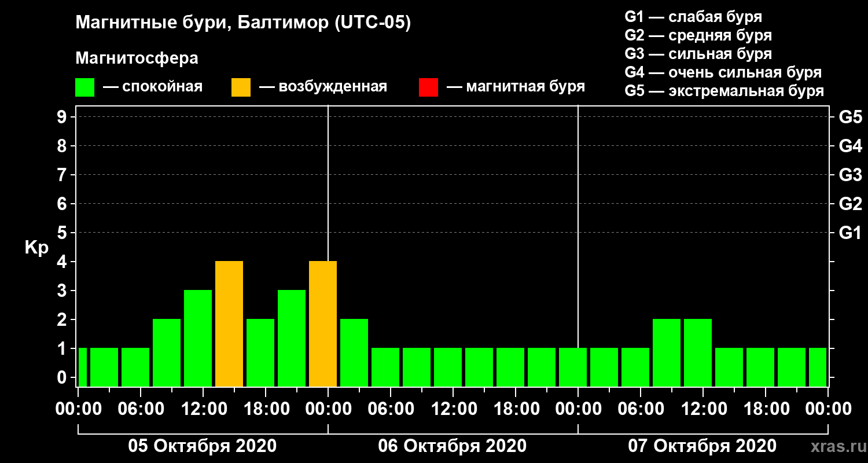Click the green Kp 3 bar just before 12:00 on 05 Октября

198,339
